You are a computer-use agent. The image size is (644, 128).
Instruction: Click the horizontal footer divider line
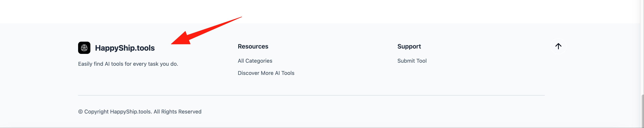pos(311,95)
